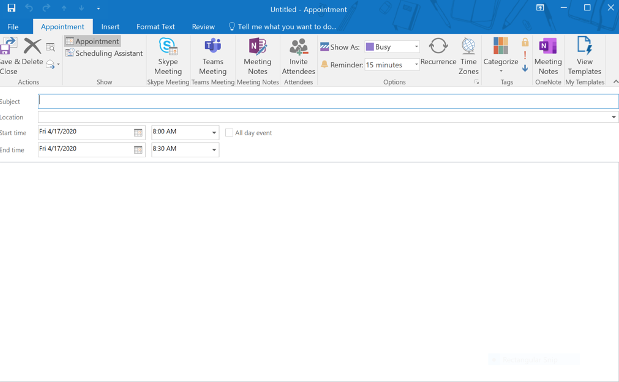Screen dimensions: 619x382
Task: Open the Options group dialog launcher
Action: [x=476, y=82]
